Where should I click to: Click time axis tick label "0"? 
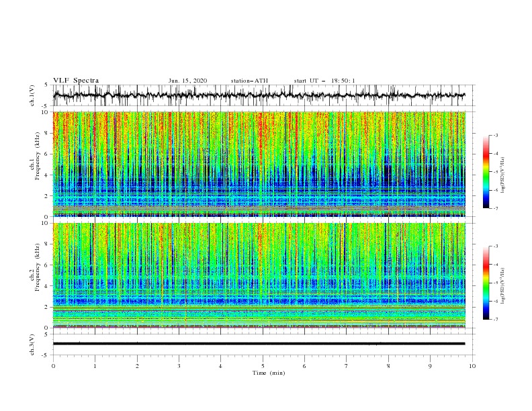pyautogui.click(x=53, y=366)
